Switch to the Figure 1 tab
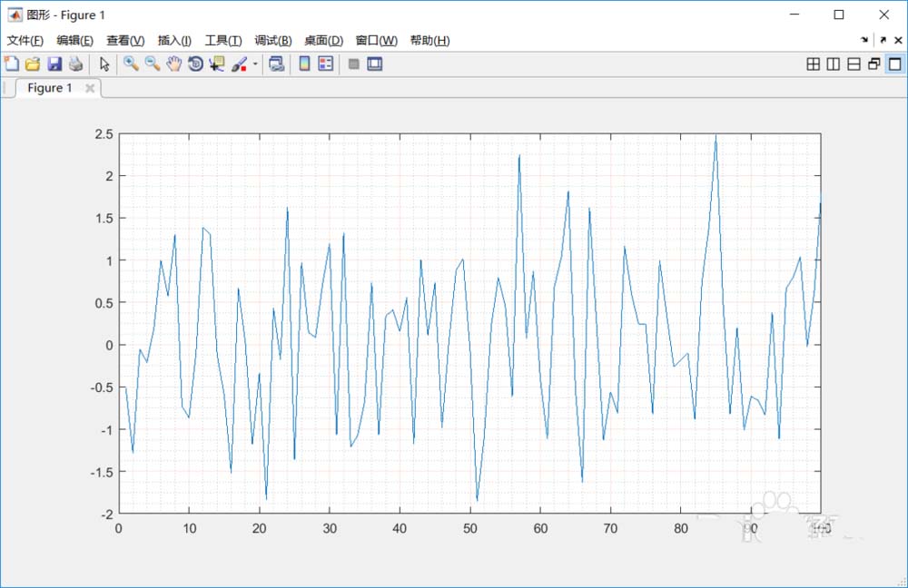Screen dimensions: 908x588 tap(50, 88)
